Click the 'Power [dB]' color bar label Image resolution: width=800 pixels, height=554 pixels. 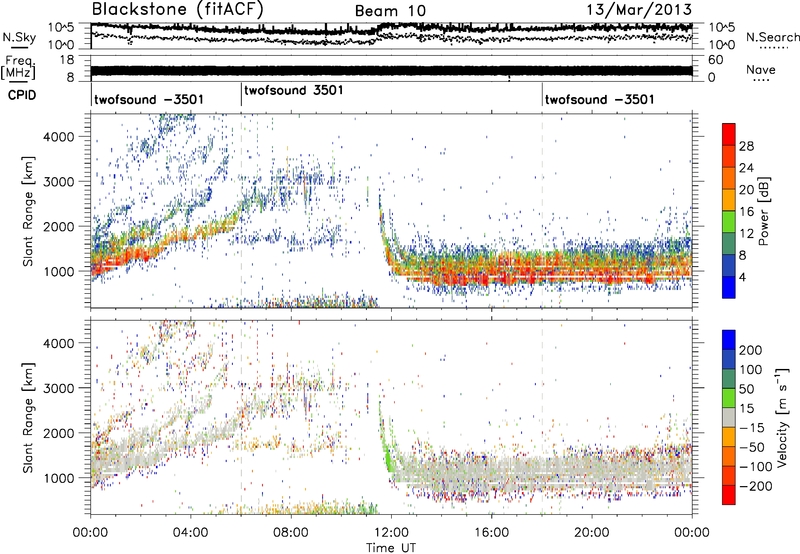764,211
